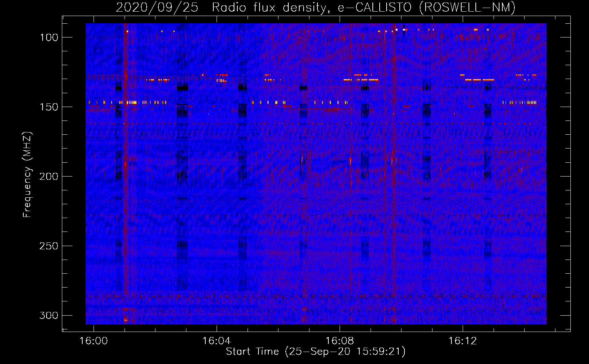Viewport: 589px width, 364px height.
Task: Select the 200 frequency tick label
Action: point(49,177)
